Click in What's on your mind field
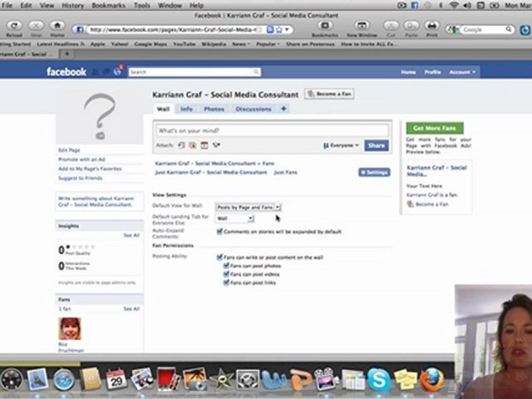This screenshot has height=399, width=532. [x=272, y=131]
